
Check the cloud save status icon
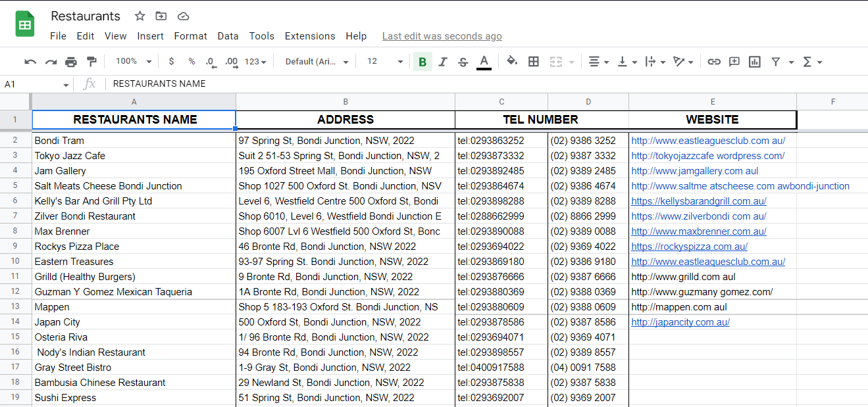184,16
